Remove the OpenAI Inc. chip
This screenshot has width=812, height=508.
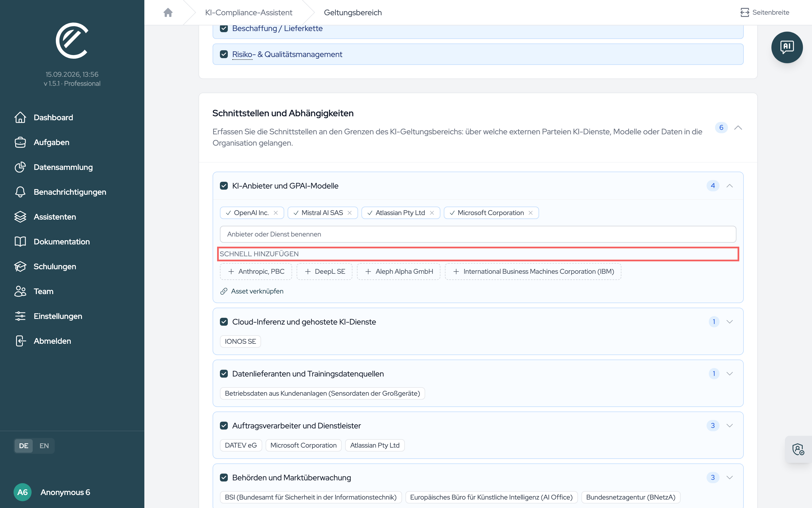click(276, 213)
